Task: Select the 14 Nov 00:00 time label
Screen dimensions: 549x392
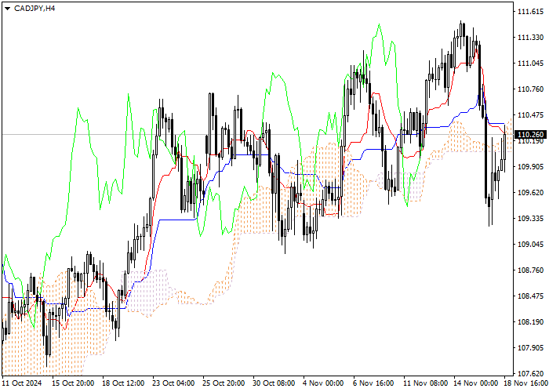Action: tap(475, 383)
